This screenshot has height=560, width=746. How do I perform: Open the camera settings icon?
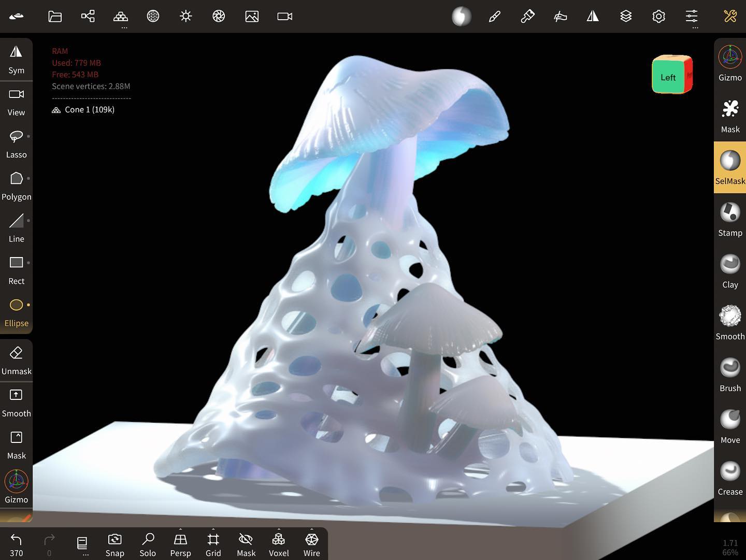pos(284,17)
